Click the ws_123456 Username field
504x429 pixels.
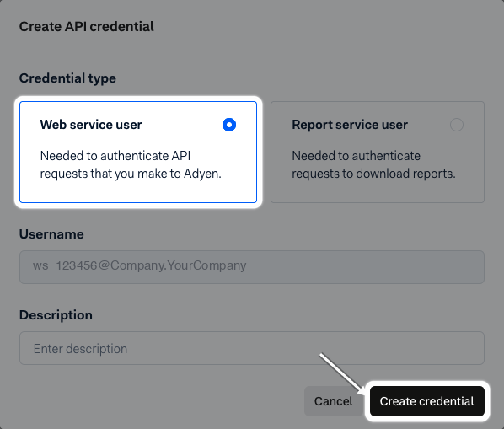[252, 267]
